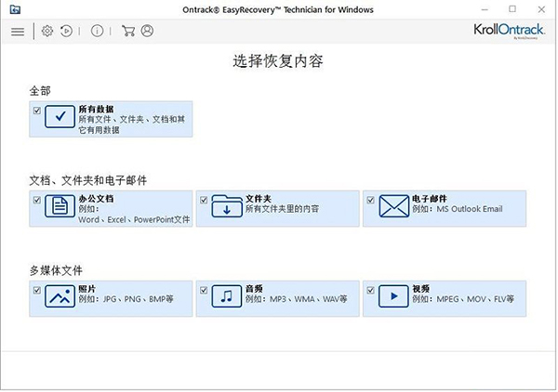Open the hamburger menu
The height and width of the screenshot is (392, 558).
click(x=18, y=32)
